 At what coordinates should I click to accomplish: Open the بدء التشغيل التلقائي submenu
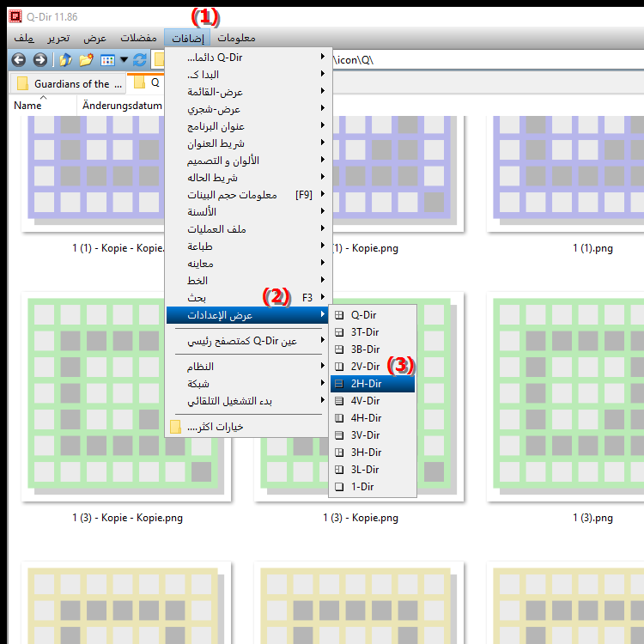tap(247, 401)
